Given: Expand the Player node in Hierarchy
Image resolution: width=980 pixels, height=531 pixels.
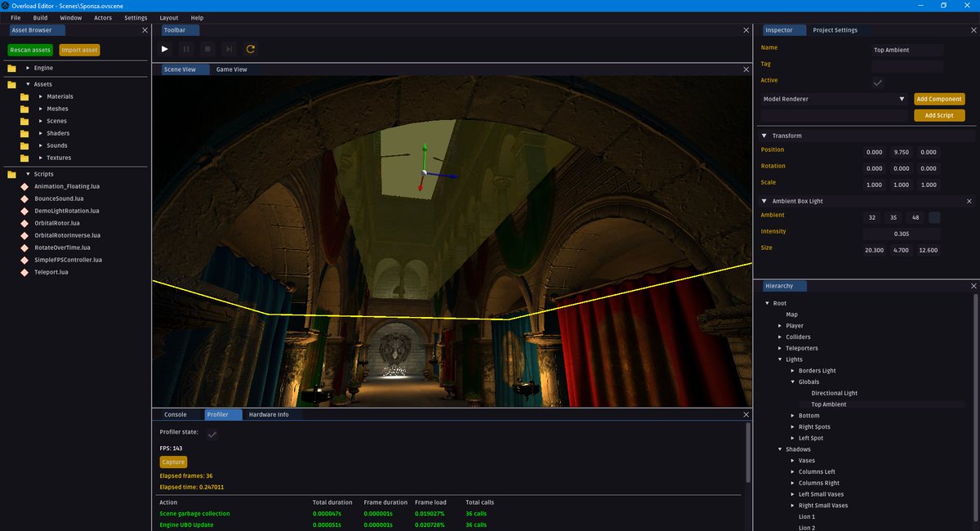Looking at the screenshot, I should pyautogui.click(x=780, y=326).
